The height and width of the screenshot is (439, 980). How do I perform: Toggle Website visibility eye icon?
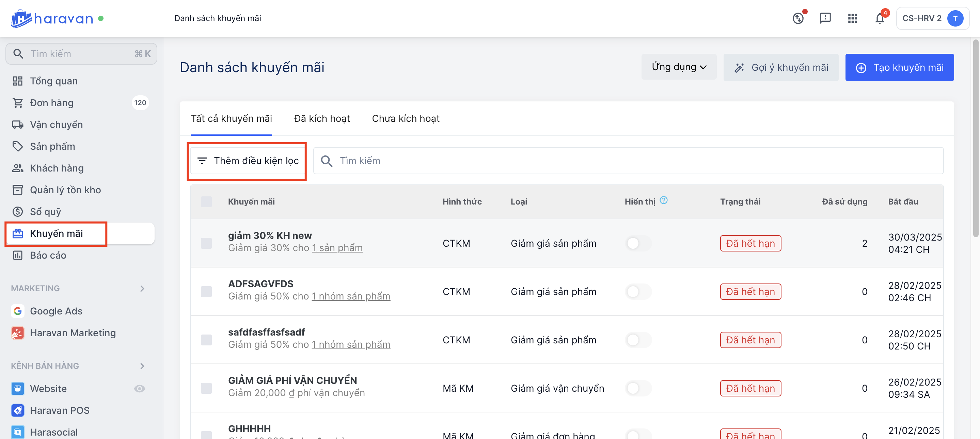click(140, 388)
